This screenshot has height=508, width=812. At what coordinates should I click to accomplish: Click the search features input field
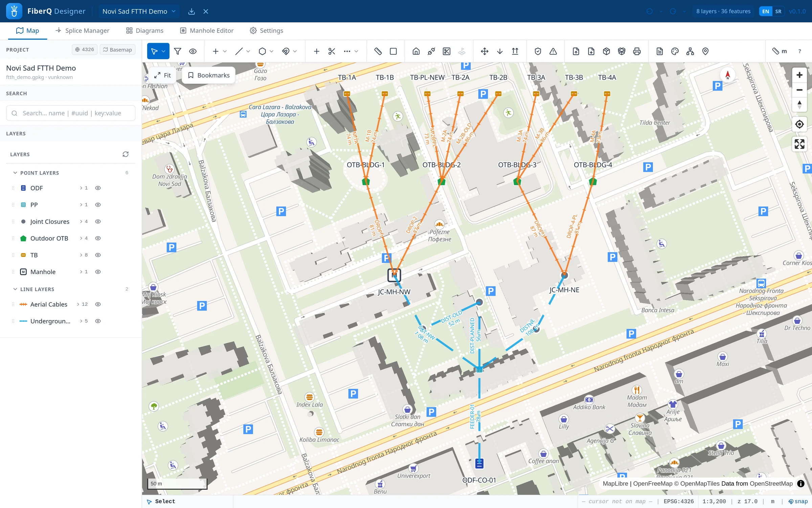click(x=71, y=113)
